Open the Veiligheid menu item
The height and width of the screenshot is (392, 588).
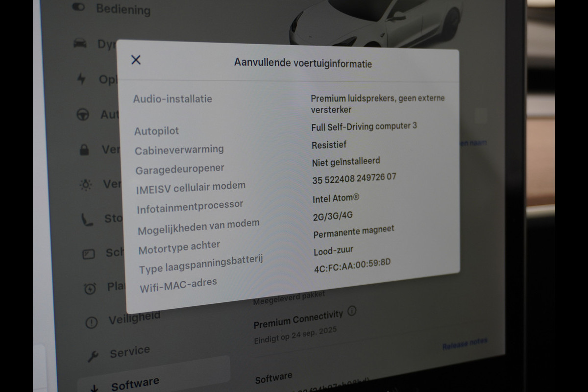[134, 319]
